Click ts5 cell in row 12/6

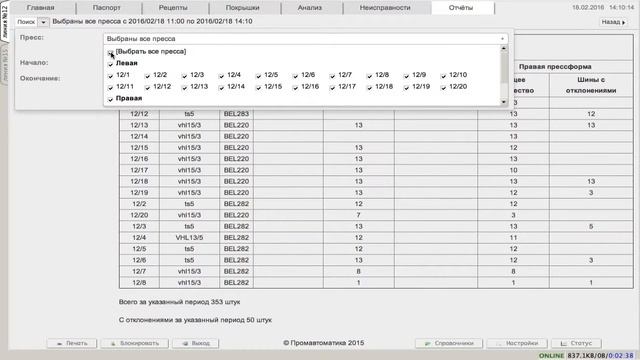coord(189,260)
